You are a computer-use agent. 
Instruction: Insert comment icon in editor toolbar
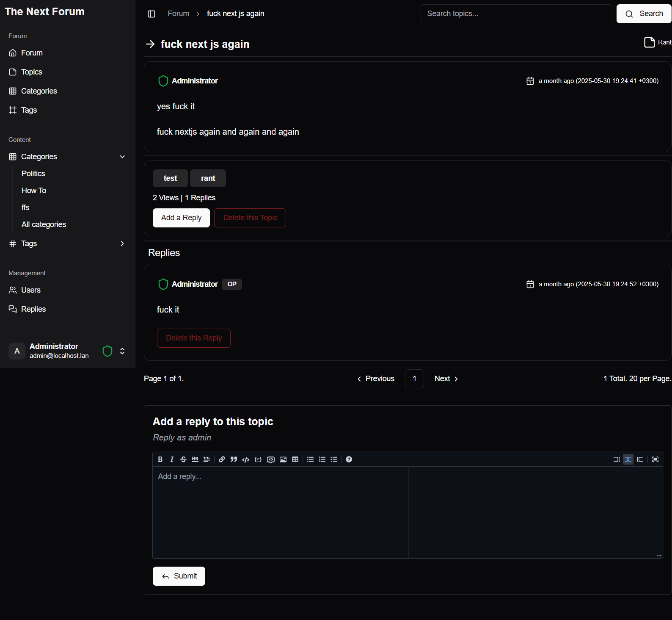[x=271, y=459]
